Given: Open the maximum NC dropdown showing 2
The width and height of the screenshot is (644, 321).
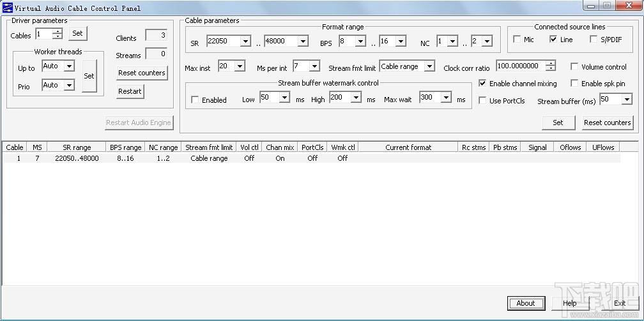Looking at the screenshot, I should coord(487,41).
